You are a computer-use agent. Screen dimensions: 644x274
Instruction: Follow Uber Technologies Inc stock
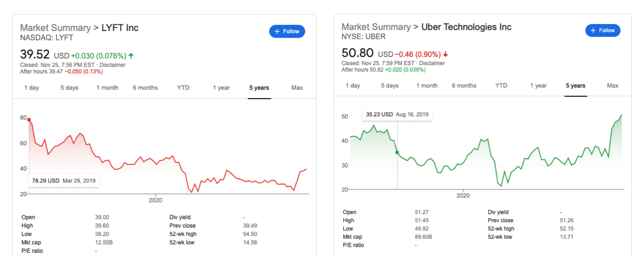click(x=603, y=31)
